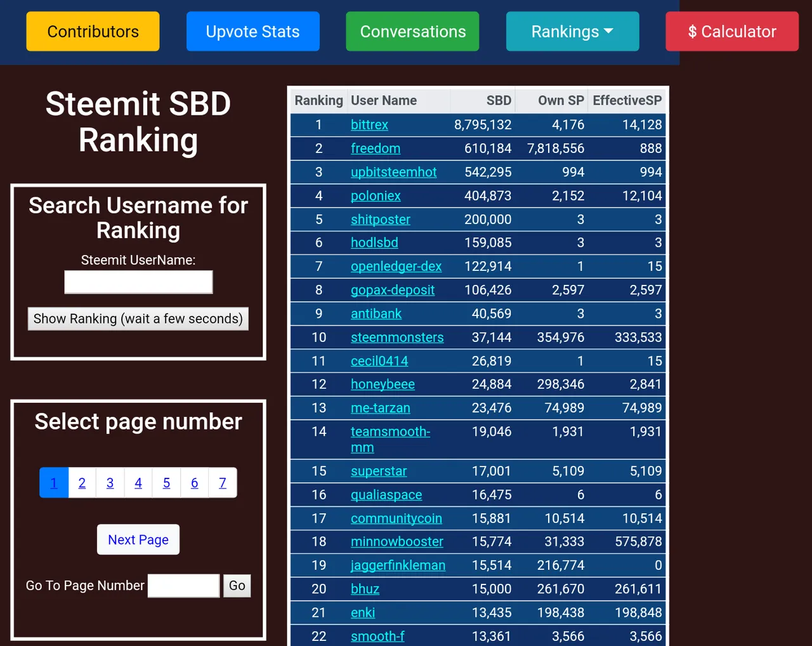
Task: Open the Contributors page
Action: click(x=93, y=31)
